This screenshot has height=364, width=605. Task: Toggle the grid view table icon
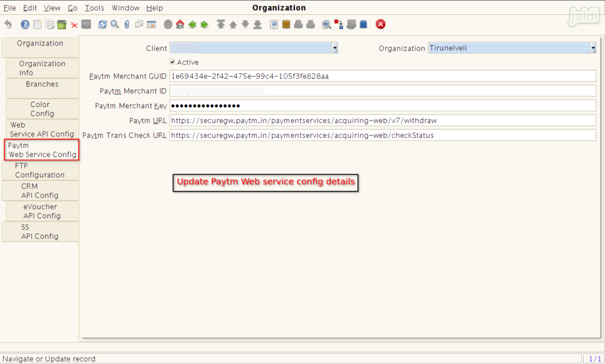151,24
